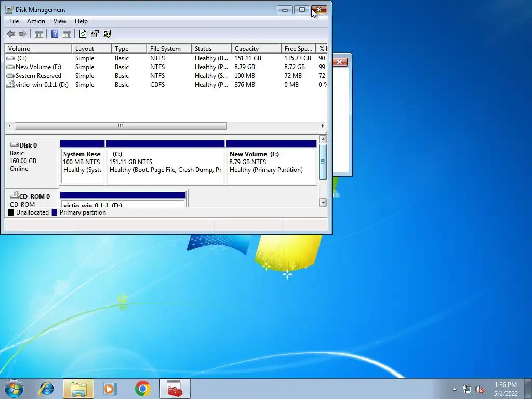Launch Google Chrome from the taskbar

[142, 389]
